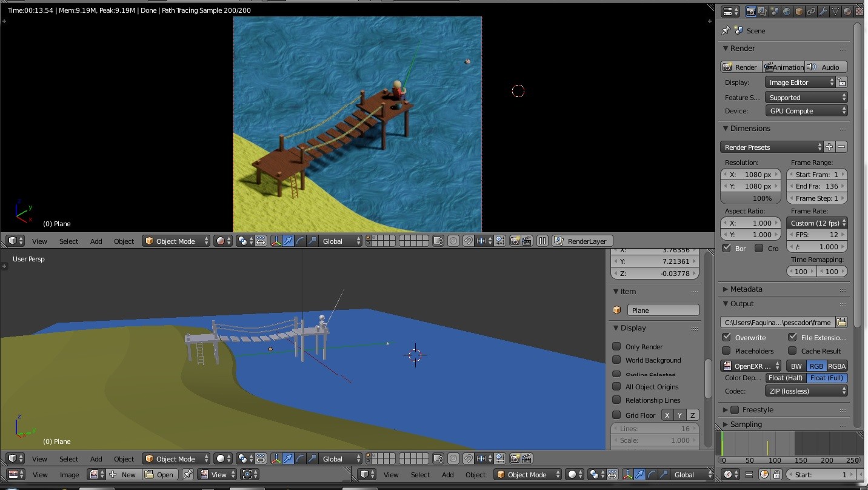Click the lock camera to layers icon in the upper viewport header
The height and width of the screenshot is (490, 868).
click(438, 241)
